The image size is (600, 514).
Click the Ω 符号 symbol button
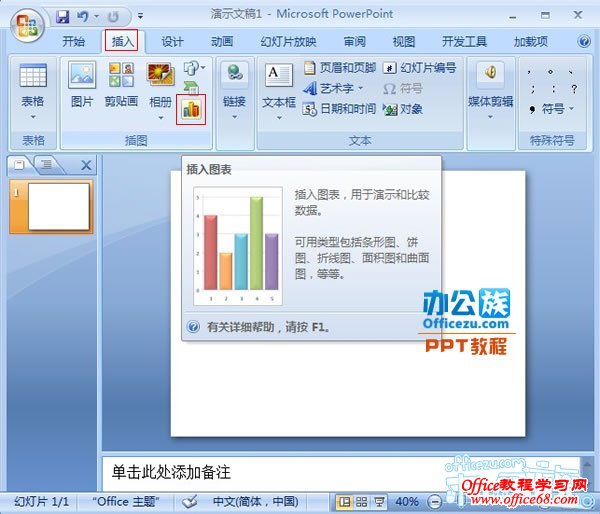[403, 88]
